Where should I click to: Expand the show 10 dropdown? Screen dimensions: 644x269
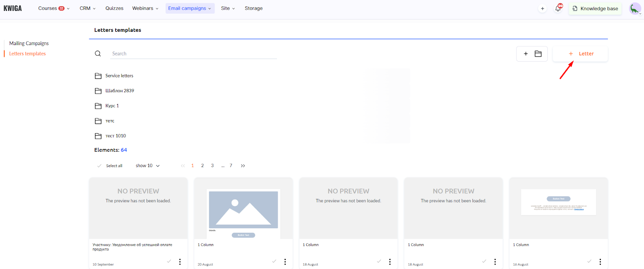(147, 166)
